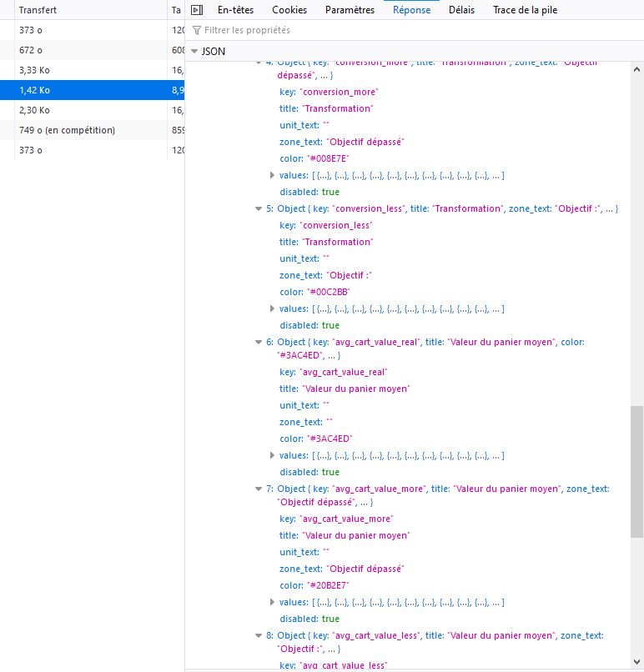The image size is (644, 672).
Task: Click the scrollbar down arrow
Action: coord(636,662)
